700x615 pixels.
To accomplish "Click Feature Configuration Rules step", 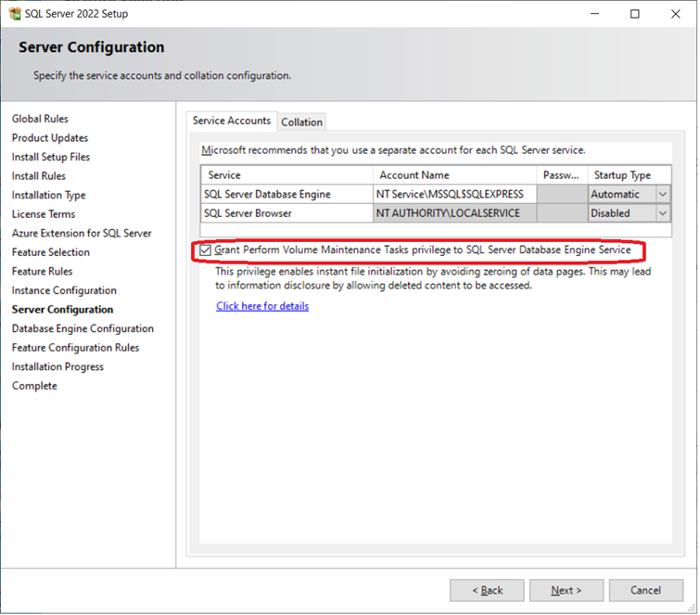I will (x=75, y=349).
